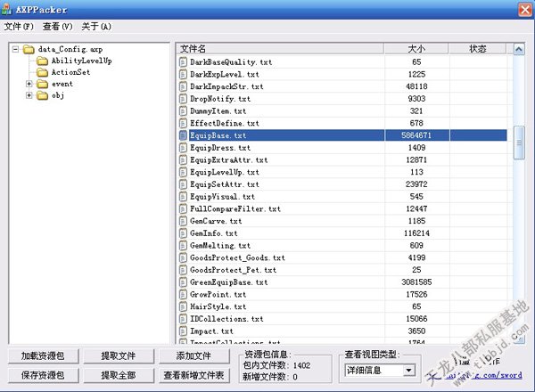Click the data_Config.axp root folder icon
The height and width of the screenshot is (392, 535).
coord(29,49)
